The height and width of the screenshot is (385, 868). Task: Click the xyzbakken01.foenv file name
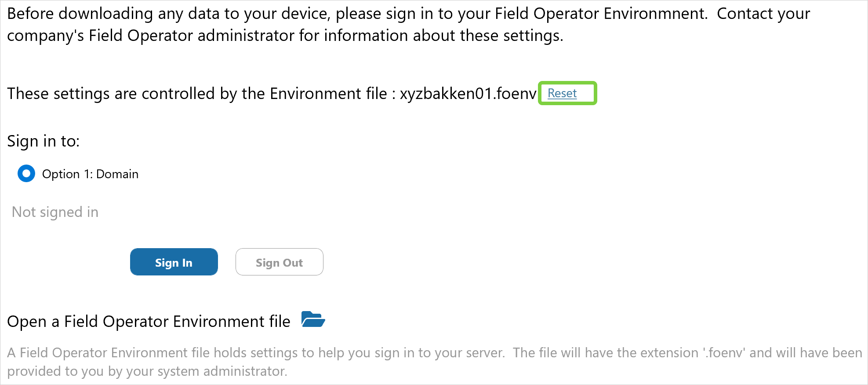[468, 94]
